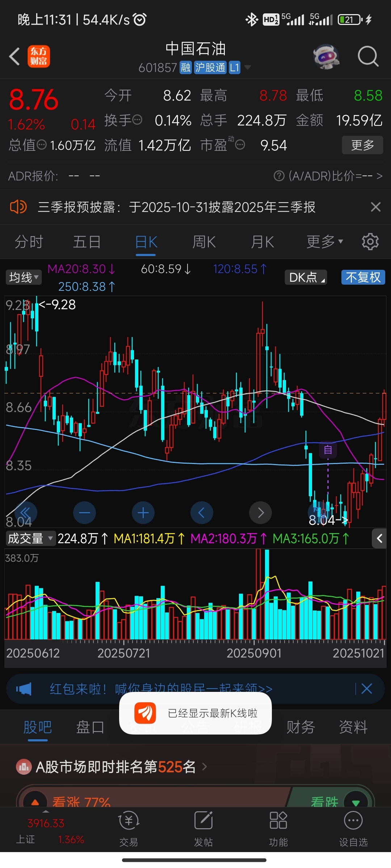Screen dimensions: 391x868
Task: Dismiss the 三季报预披露 notice
Action: (x=375, y=207)
